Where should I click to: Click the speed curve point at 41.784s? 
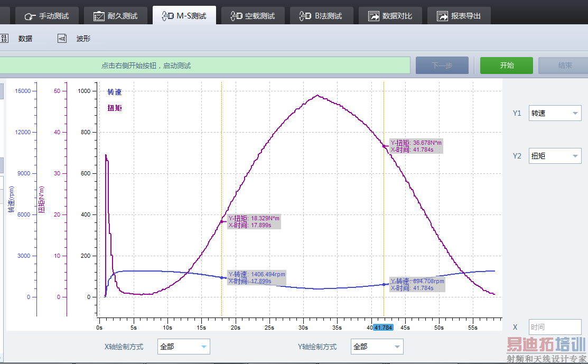[384, 285]
